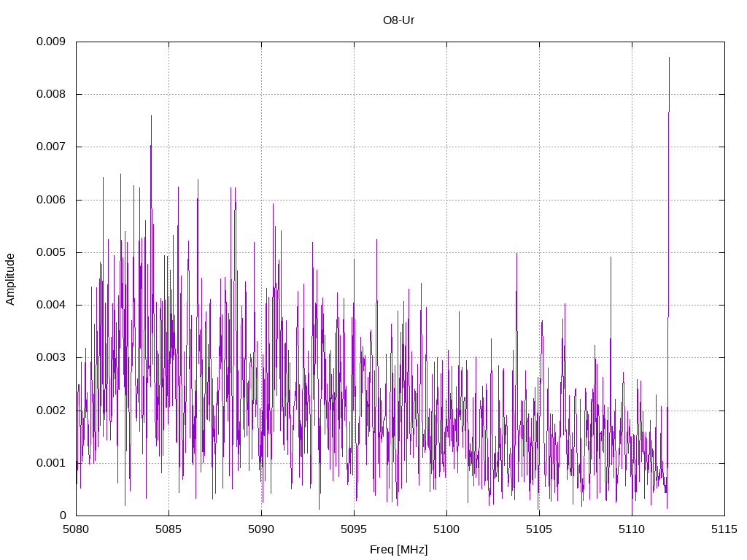Click the y-axis tick label 0.002
Screen dimensions: 747x560
coord(51,411)
